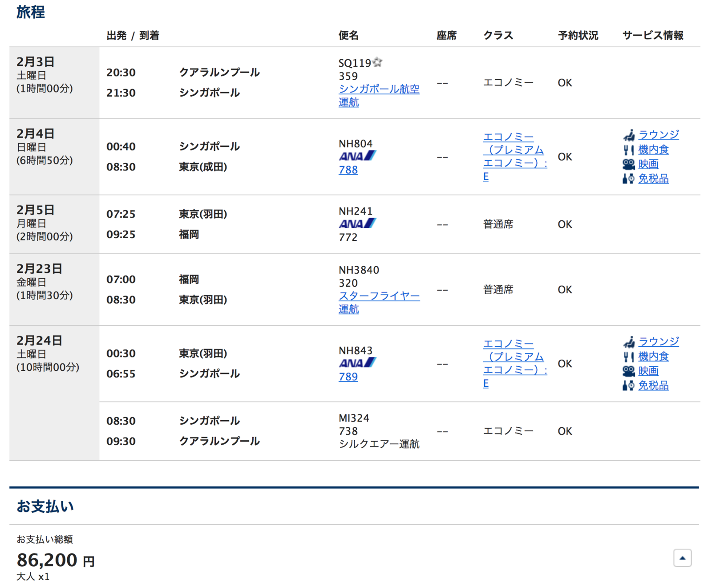712x588 pixels.
Task: Open 免税品 link in NH804 row
Action: pyautogui.click(x=653, y=179)
